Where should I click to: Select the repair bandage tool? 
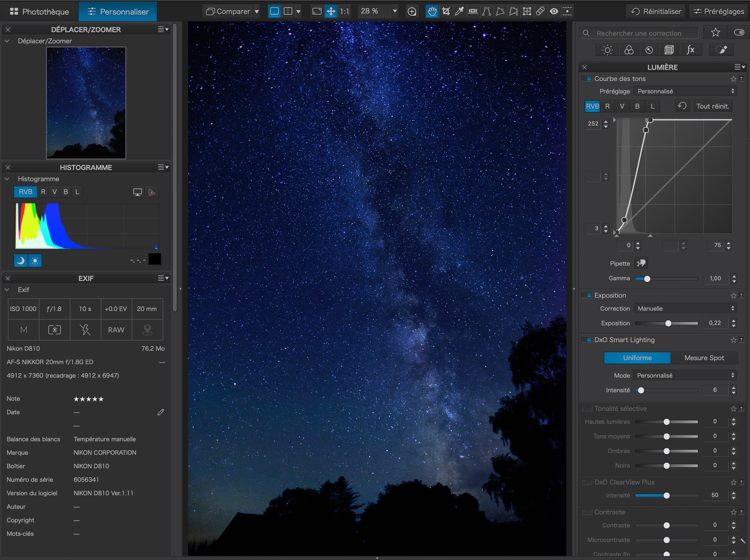point(540,11)
